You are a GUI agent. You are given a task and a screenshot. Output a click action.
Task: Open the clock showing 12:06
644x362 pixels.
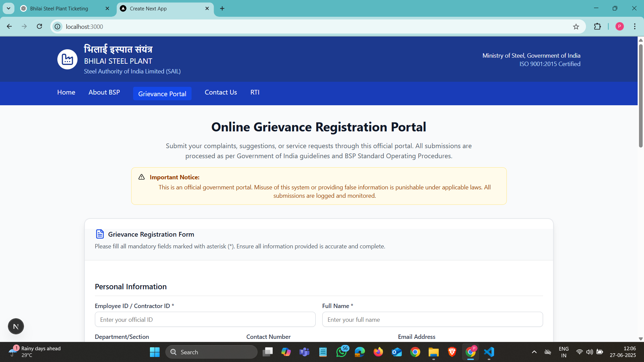click(623, 352)
